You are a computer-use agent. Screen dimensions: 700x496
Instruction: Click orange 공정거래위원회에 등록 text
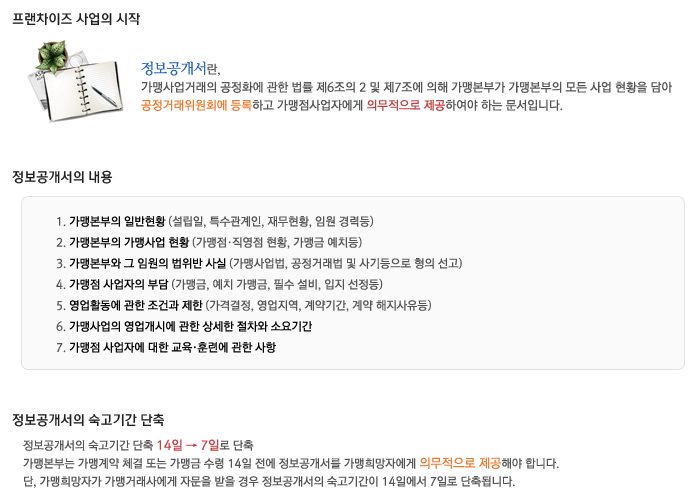point(196,105)
